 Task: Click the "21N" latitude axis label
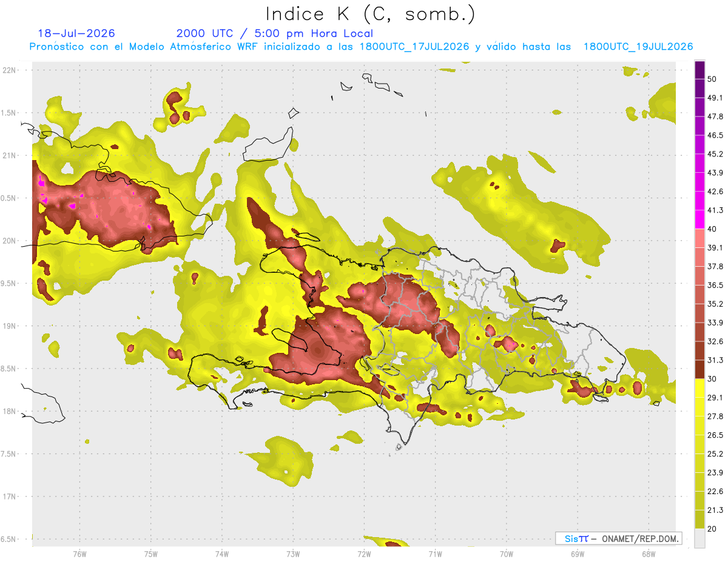[9, 155]
